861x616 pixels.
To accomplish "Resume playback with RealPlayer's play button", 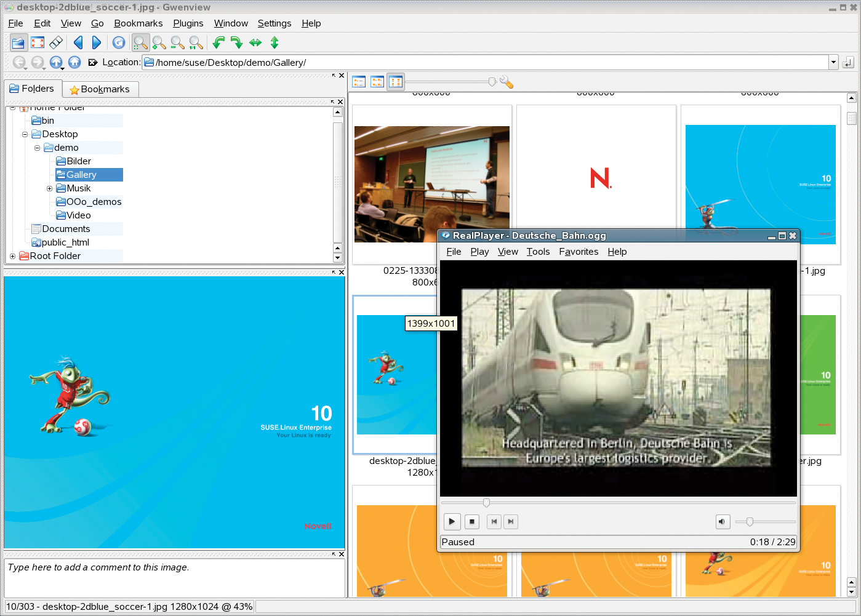I will tap(452, 522).
